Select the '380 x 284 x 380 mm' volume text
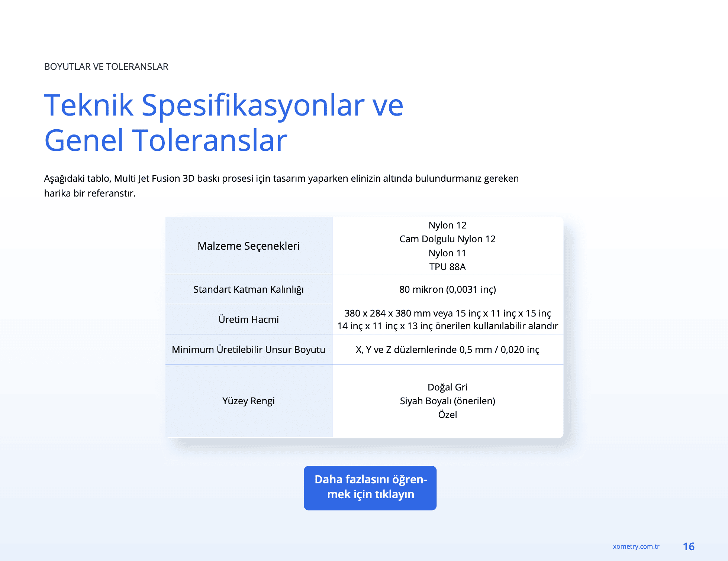This screenshot has width=728, height=561. click(x=387, y=313)
